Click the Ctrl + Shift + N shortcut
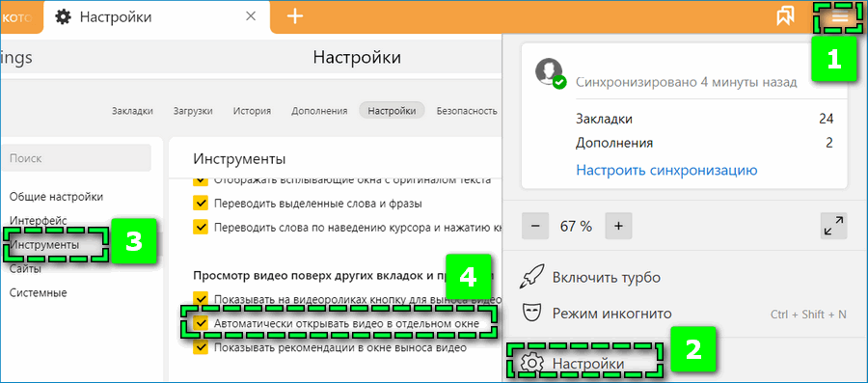This screenshot has height=383, width=868. (808, 314)
